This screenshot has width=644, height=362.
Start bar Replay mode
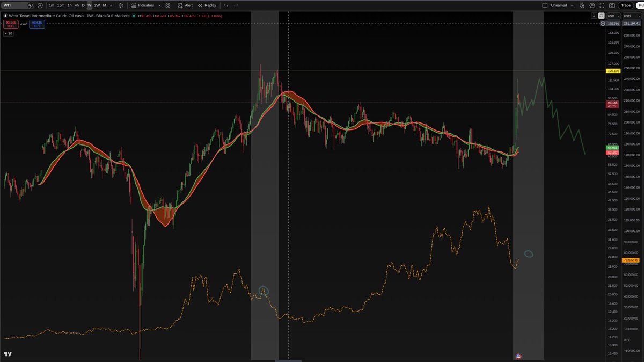point(207,5)
